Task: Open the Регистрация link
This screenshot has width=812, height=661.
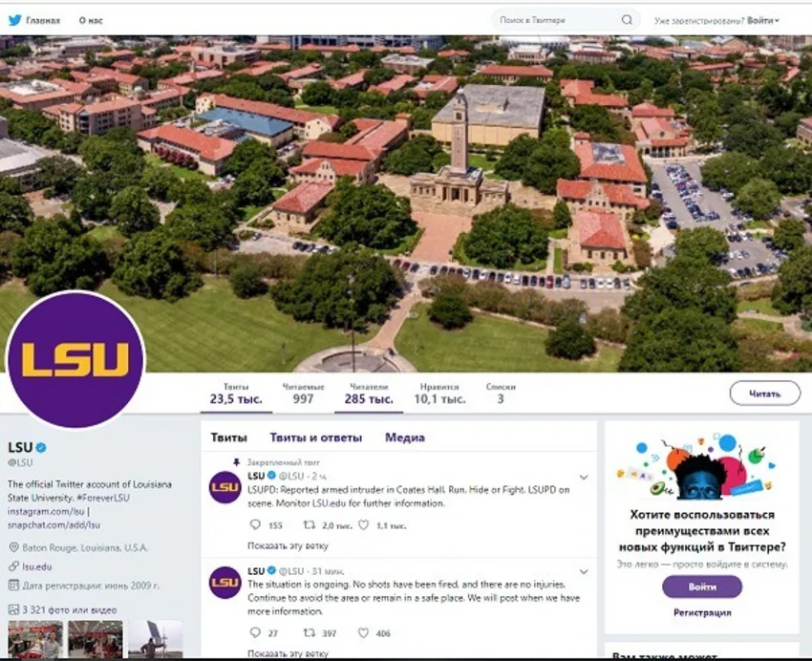Action: [x=702, y=613]
